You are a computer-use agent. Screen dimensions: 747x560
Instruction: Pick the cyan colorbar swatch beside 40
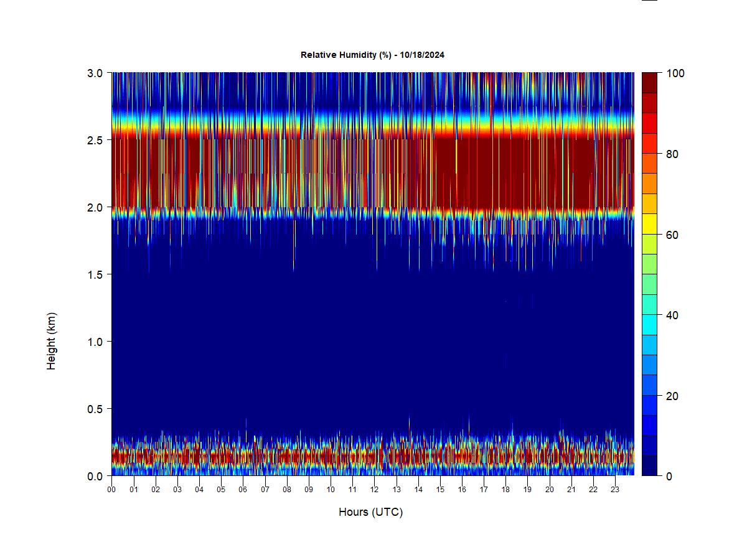[x=650, y=324]
